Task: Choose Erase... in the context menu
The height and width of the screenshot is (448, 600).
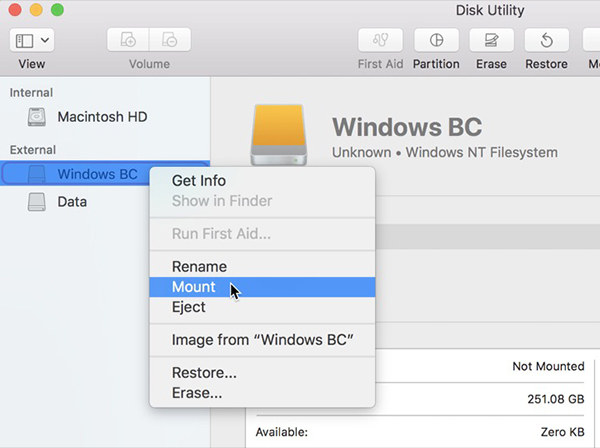Action: tap(197, 393)
